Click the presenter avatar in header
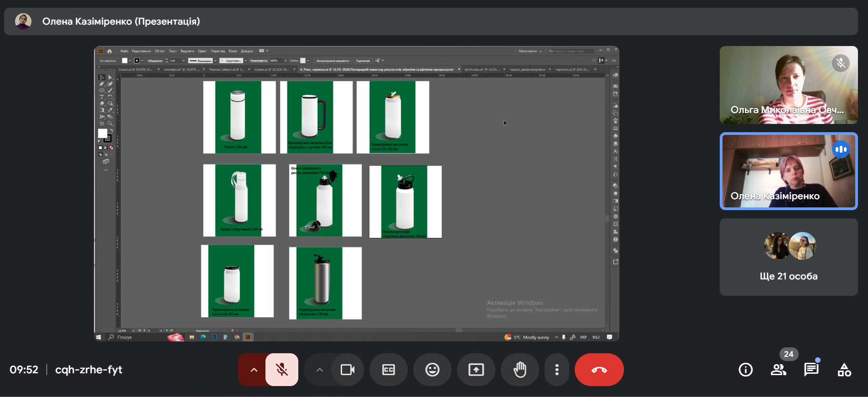 tap(23, 21)
